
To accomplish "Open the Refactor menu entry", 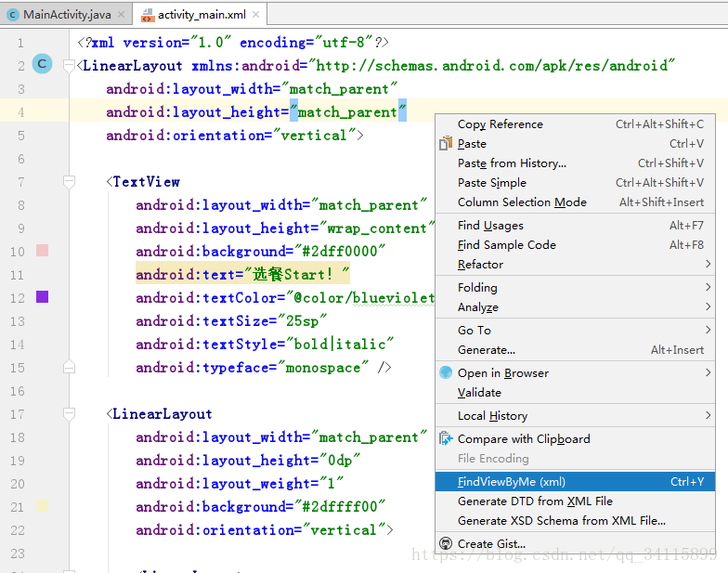I will point(576,264).
